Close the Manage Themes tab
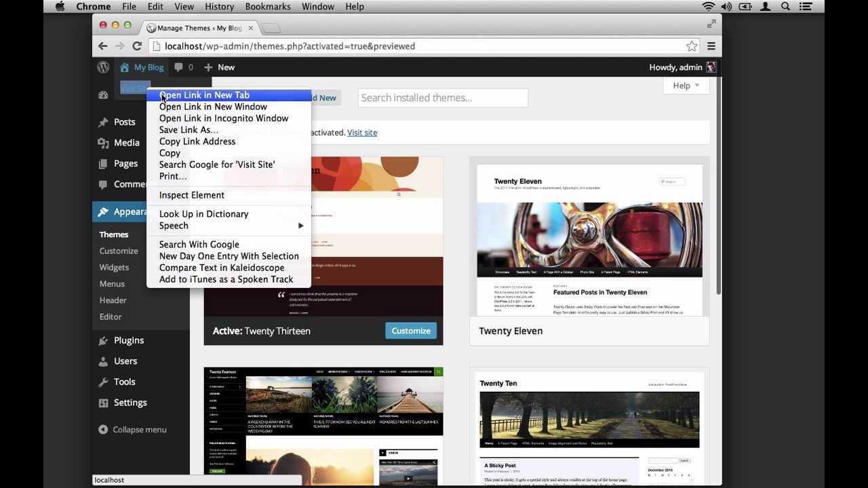This screenshot has width=868, height=488. (251, 28)
